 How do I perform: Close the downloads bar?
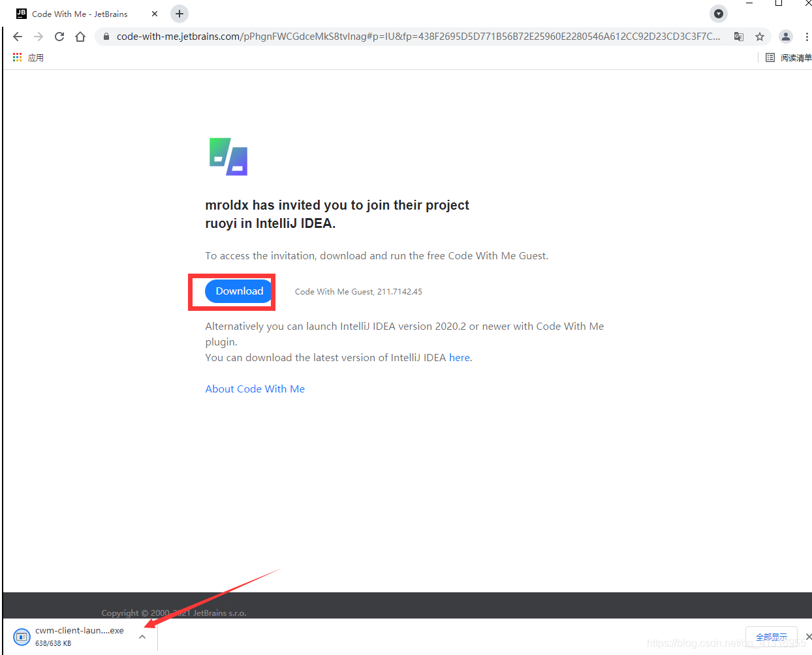pos(809,637)
